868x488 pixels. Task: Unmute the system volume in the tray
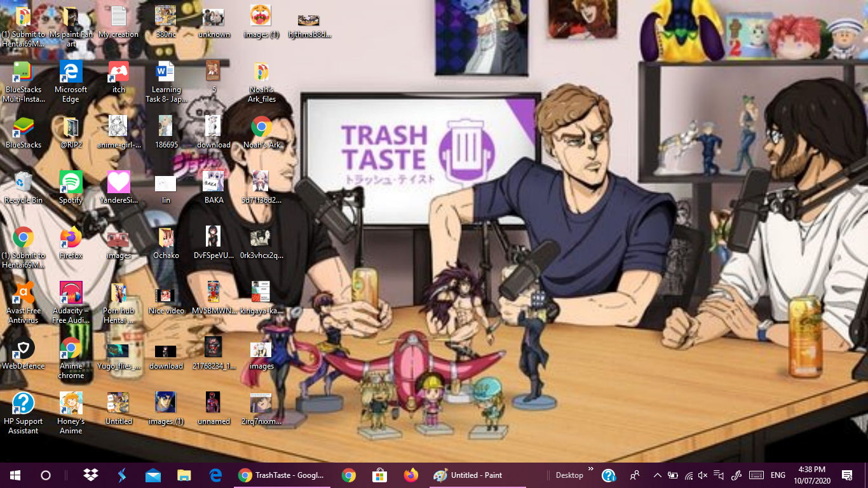[x=702, y=475]
